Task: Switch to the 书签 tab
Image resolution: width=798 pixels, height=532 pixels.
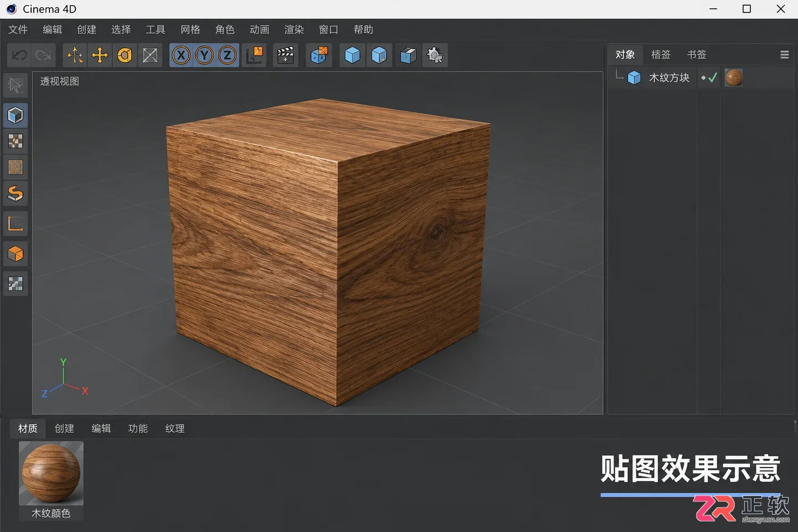Action: pos(697,54)
